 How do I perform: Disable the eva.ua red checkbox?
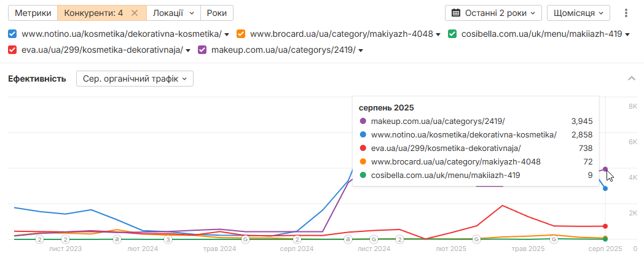coord(12,50)
